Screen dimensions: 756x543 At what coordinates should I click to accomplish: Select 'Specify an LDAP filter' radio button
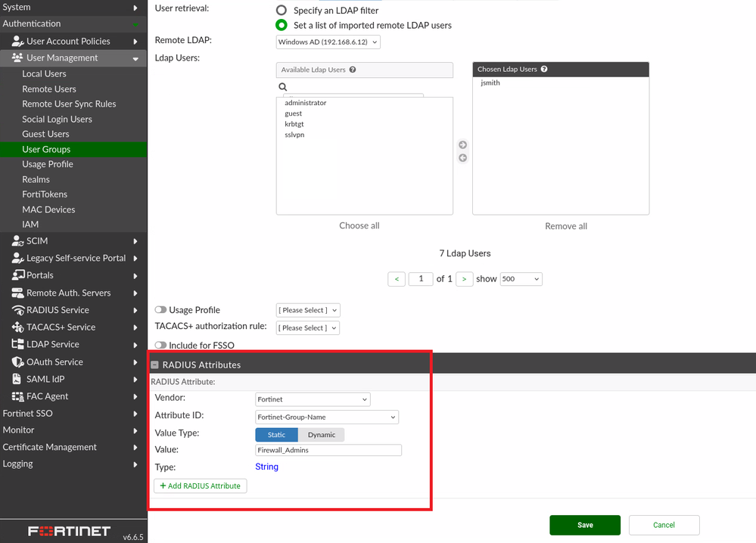(x=281, y=10)
